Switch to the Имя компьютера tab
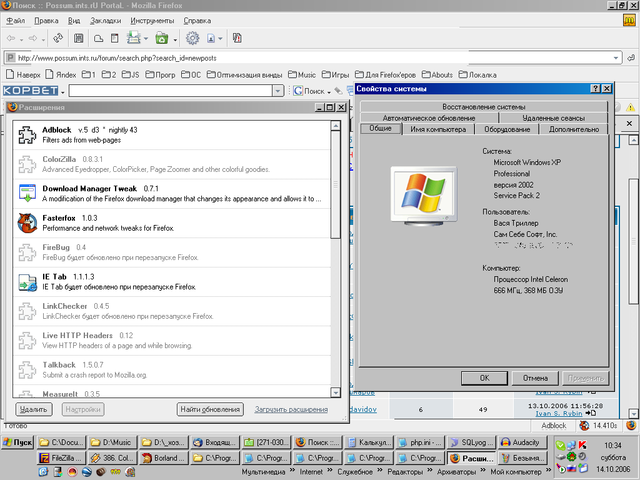This screenshot has height=480, width=640. pyautogui.click(x=436, y=129)
